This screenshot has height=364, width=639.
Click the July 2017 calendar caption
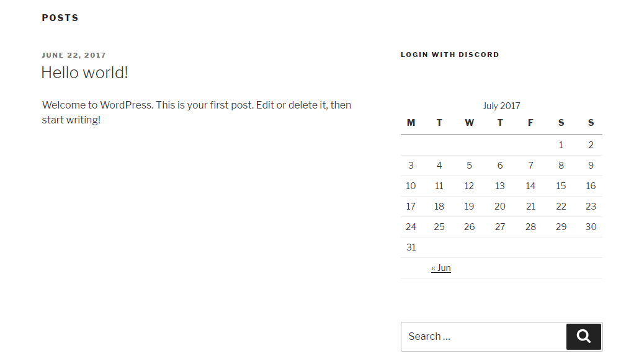click(x=502, y=106)
